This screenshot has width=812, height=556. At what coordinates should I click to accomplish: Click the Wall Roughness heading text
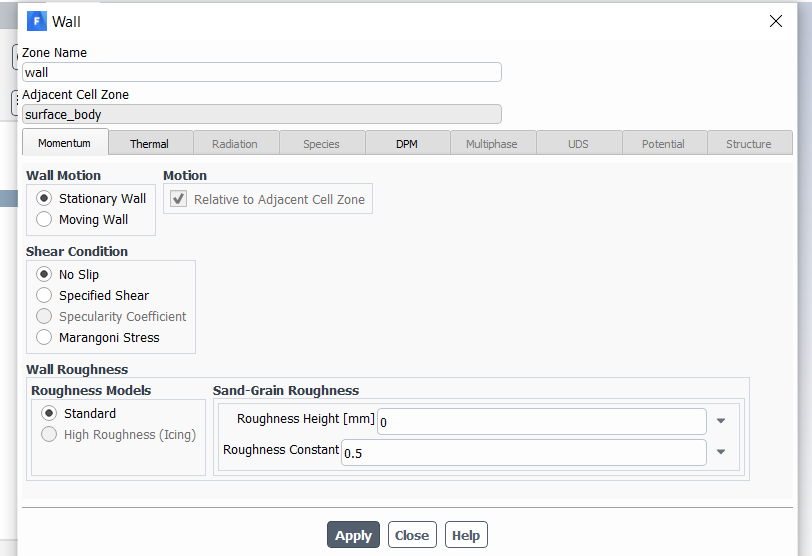(77, 370)
